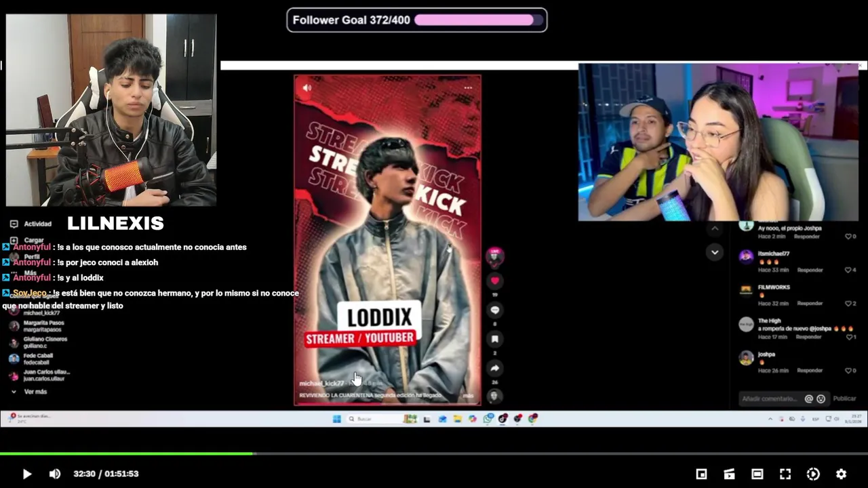
Task: Click the LILNEXIS streamer webcam feed
Action: (x=111, y=110)
